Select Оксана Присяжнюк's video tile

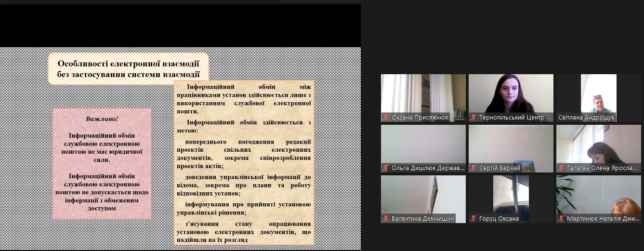(423, 98)
